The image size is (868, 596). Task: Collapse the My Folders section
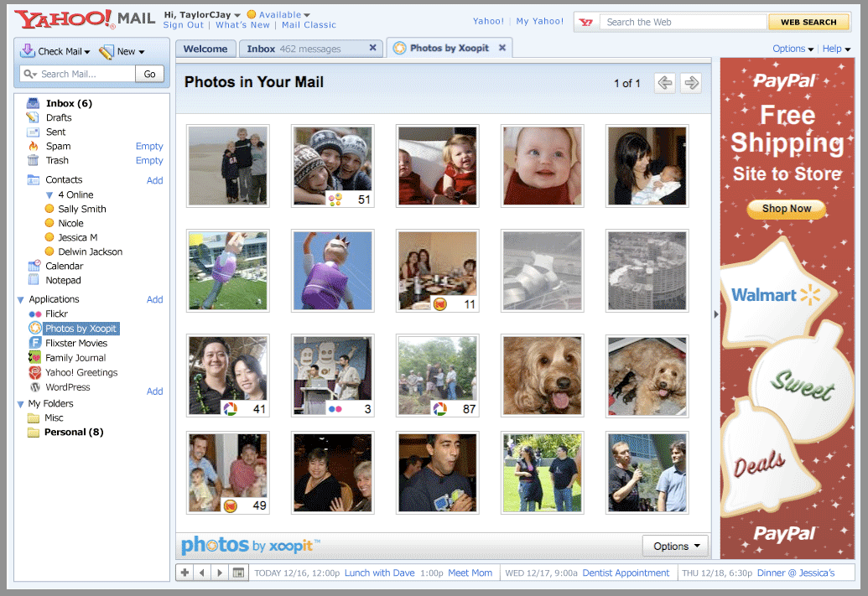pos(20,403)
